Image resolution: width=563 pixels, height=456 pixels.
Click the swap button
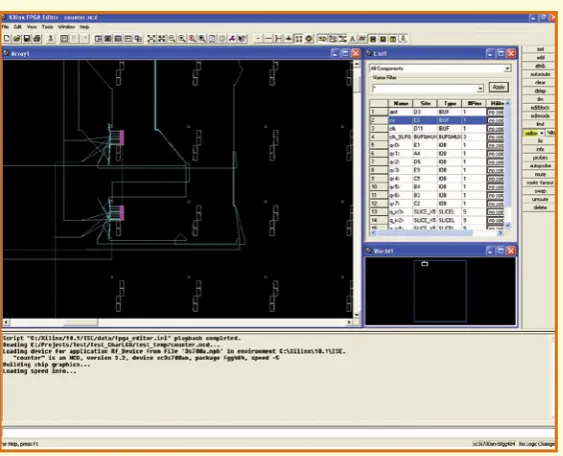coord(540,191)
